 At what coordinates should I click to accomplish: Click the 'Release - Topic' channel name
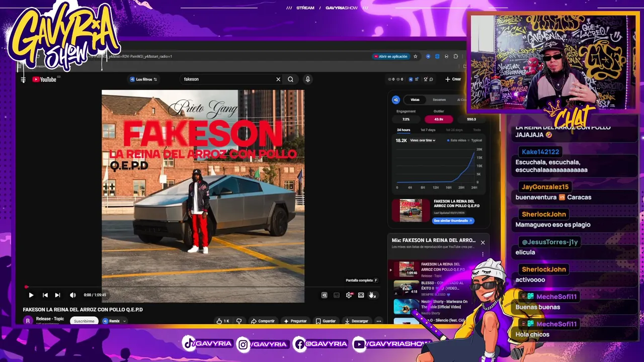tap(50, 319)
